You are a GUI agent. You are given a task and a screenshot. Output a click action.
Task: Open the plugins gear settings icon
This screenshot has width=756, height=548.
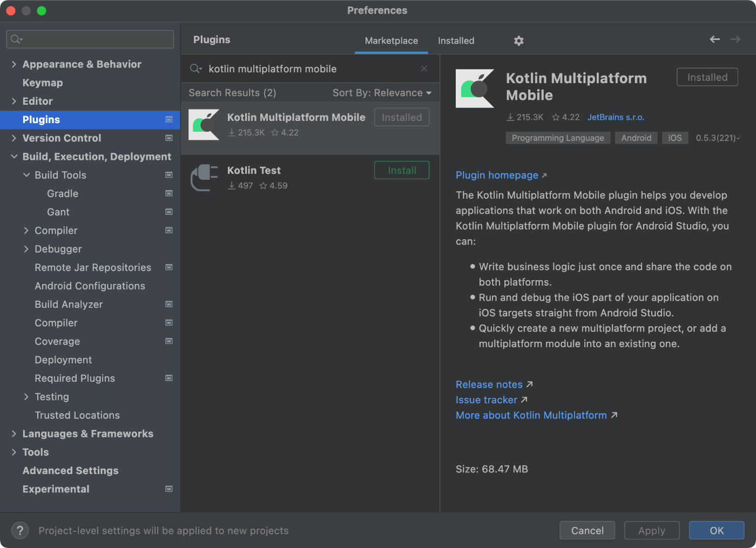point(518,40)
